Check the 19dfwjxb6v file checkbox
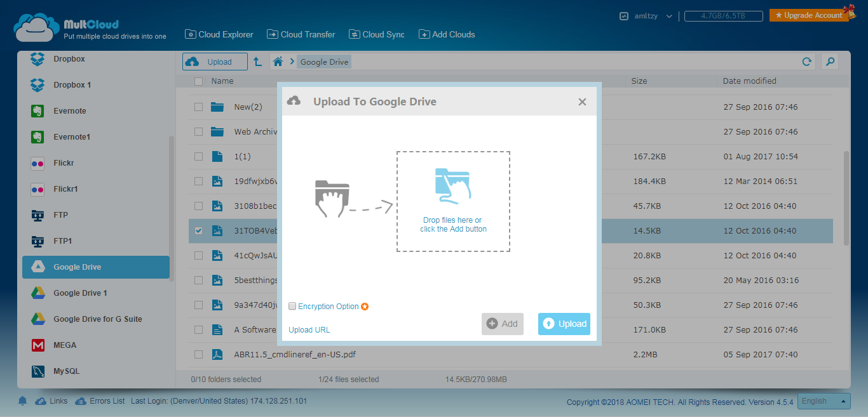This screenshot has width=868, height=417. [x=198, y=182]
